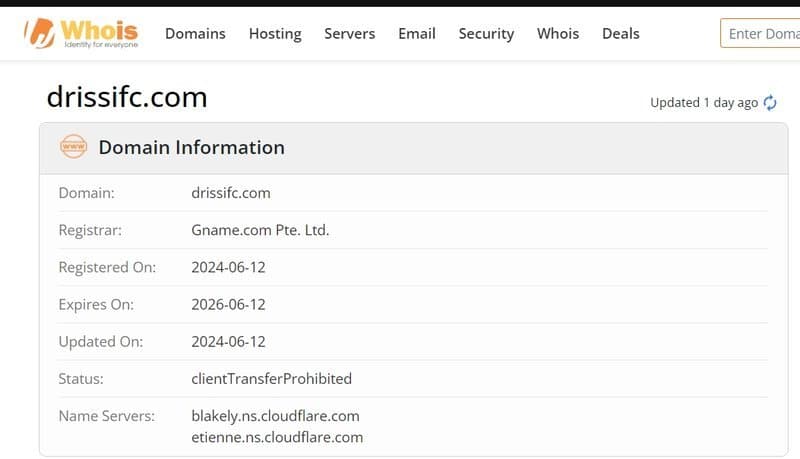The width and height of the screenshot is (800, 459).
Task: Click the Updated 1 day ago text
Action: pyautogui.click(x=704, y=102)
